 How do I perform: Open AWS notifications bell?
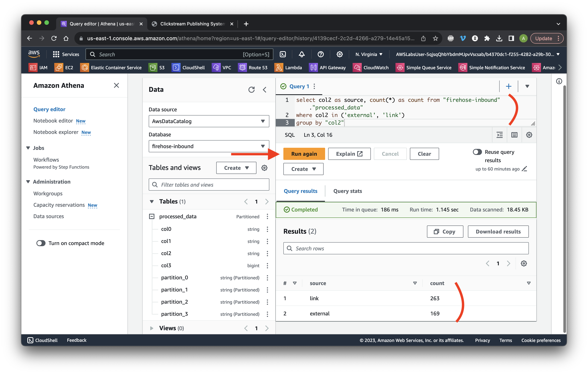point(302,54)
